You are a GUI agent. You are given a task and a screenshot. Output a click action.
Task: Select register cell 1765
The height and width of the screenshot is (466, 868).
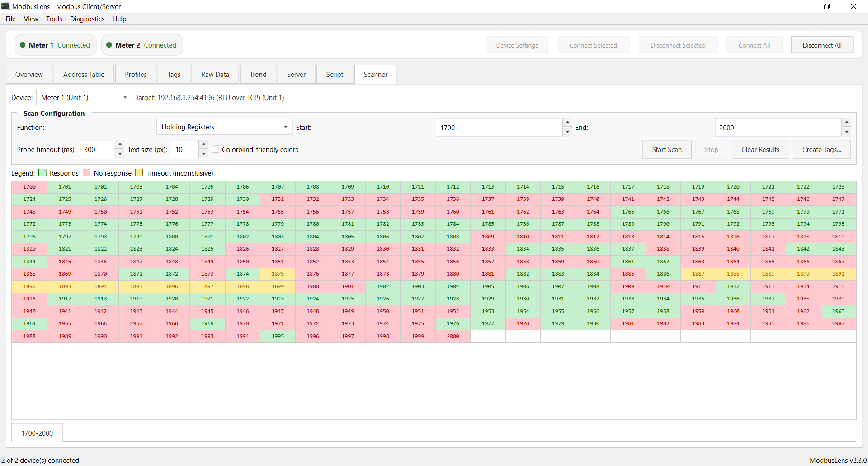click(x=628, y=212)
